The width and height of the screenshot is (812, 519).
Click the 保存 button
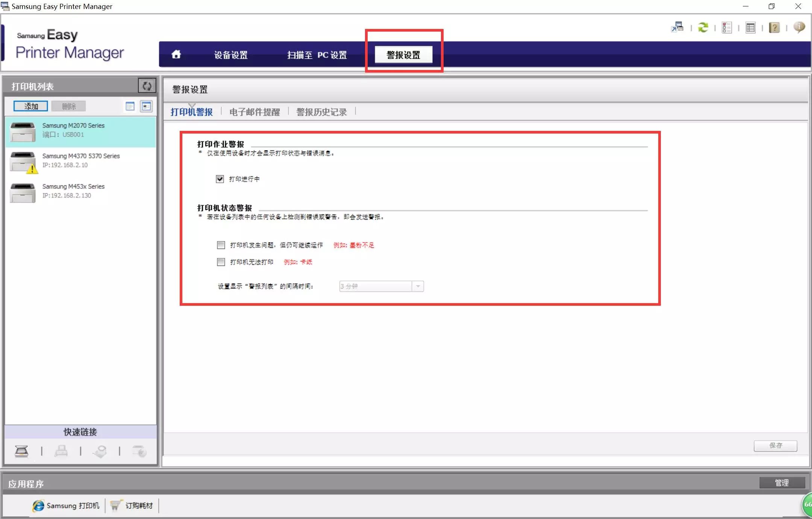tap(775, 446)
